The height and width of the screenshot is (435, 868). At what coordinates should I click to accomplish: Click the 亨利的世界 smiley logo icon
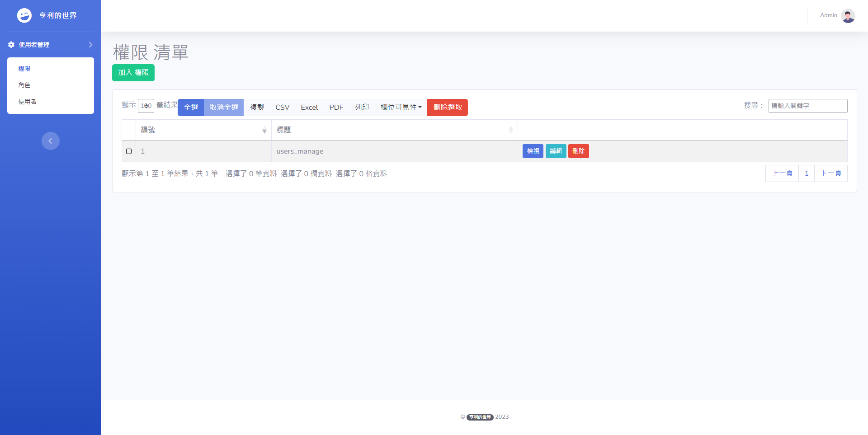coord(24,15)
